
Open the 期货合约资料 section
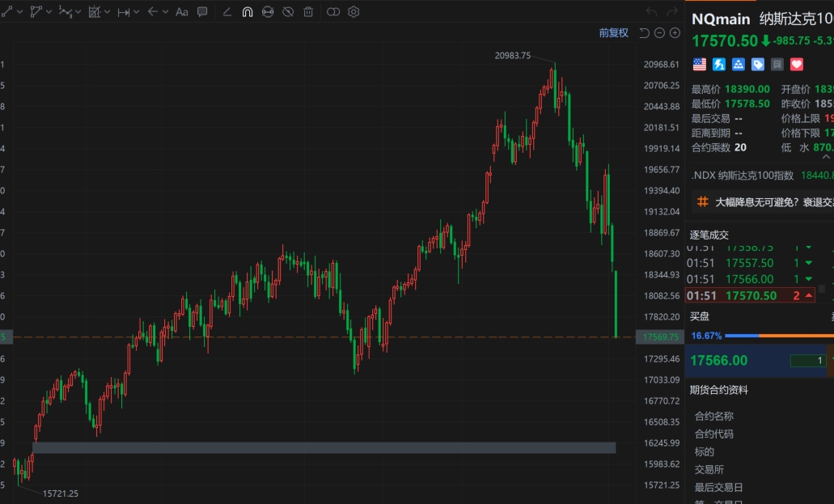718,390
